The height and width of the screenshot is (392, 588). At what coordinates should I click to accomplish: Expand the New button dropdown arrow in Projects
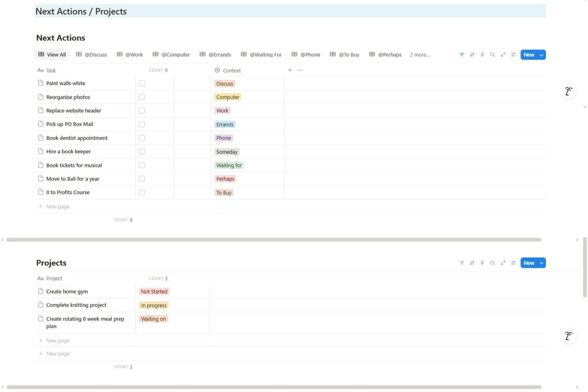point(541,263)
